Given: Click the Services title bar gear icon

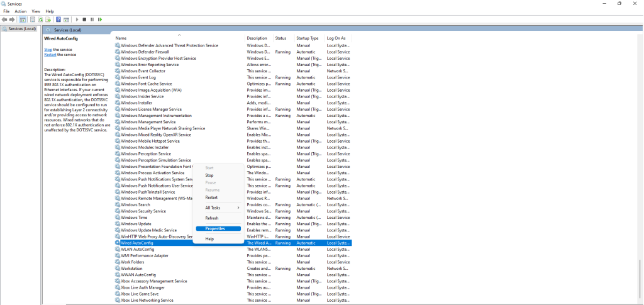Looking at the screenshot, I should pos(4,3).
